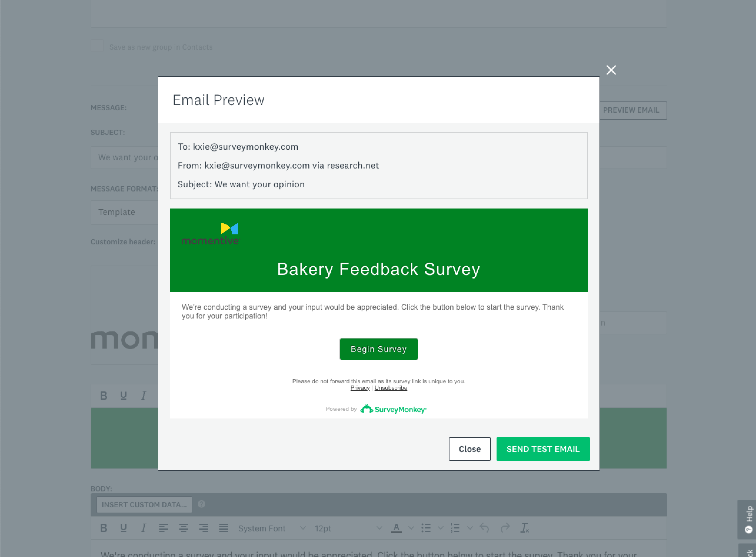
Task: Expand the numbered list style arrow
Action: click(470, 528)
